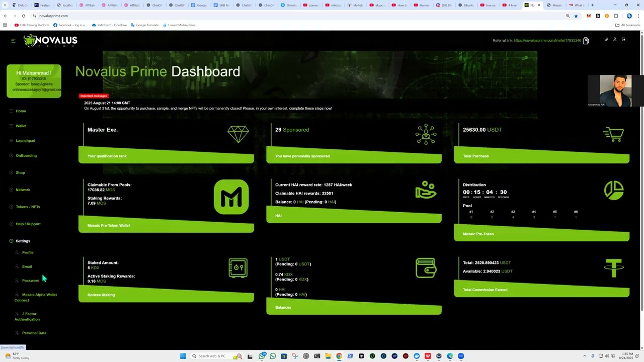Click the green Mosaic M logo icon
The width and height of the screenshot is (644, 362).
pyautogui.click(x=231, y=197)
